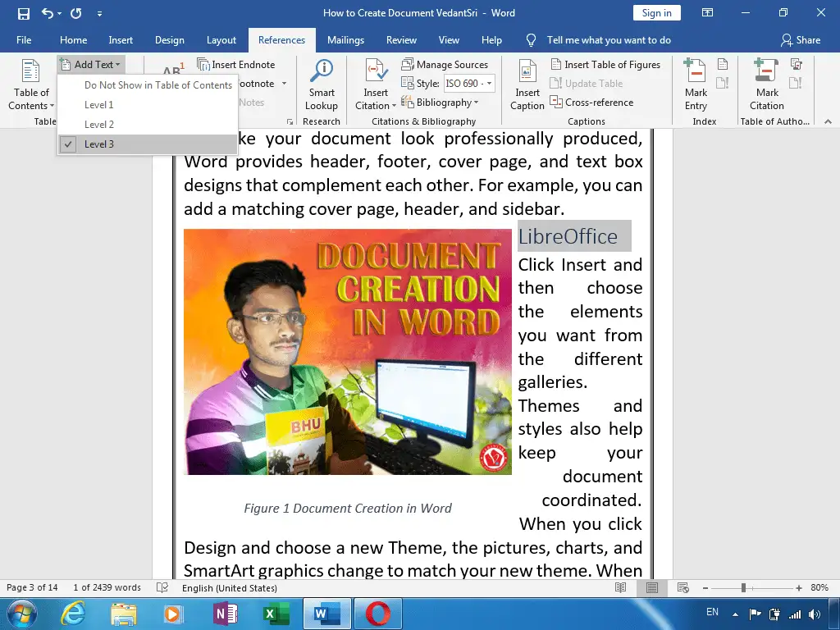840x630 pixels.
Task: Click the Document Creation in Word picture
Action: tap(348, 352)
